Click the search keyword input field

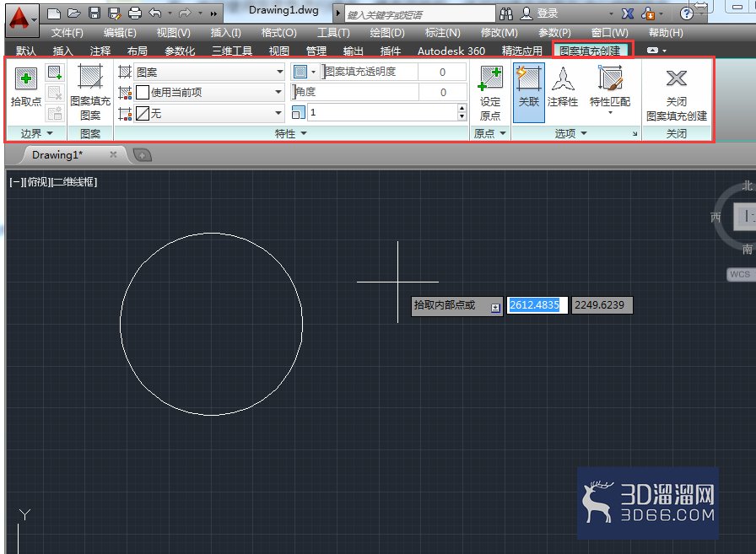coord(419,14)
